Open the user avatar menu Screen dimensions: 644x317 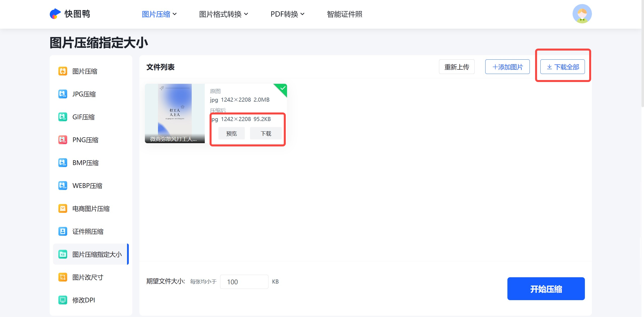[x=582, y=14]
